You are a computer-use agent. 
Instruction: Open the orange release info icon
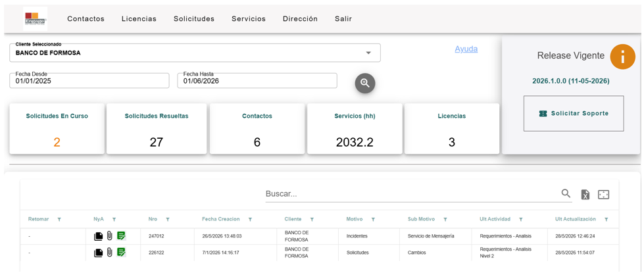click(x=622, y=57)
